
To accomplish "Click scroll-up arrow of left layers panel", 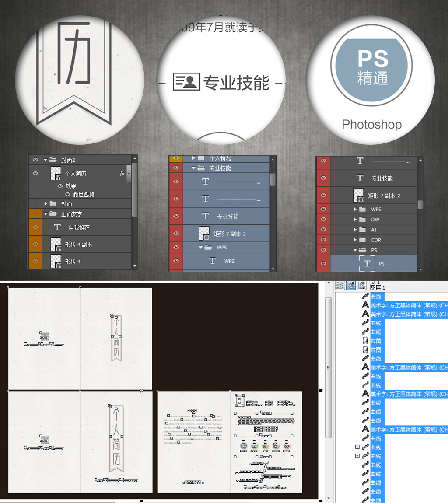I will 135,158.
